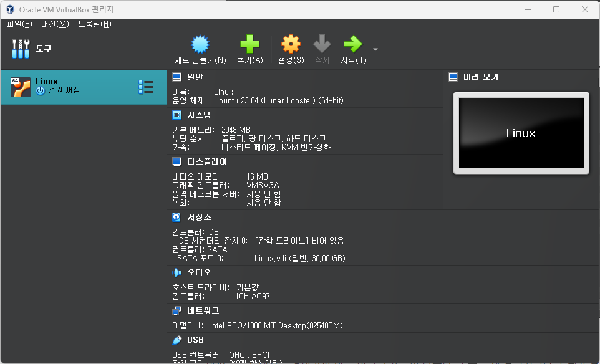Image resolution: width=600 pixels, height=364 pixels.
Task: Click 부팅 순서 플로피, 광 디스크 value
Action: click(x=274, y=138)
